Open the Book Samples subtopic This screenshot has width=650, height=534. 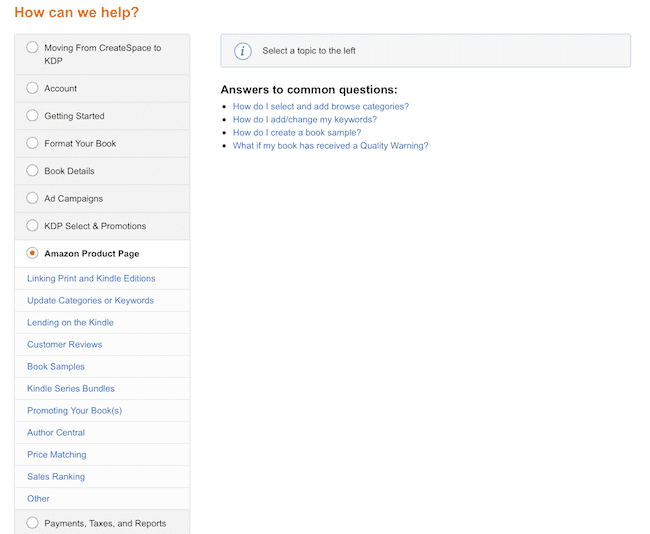(56, 367)
